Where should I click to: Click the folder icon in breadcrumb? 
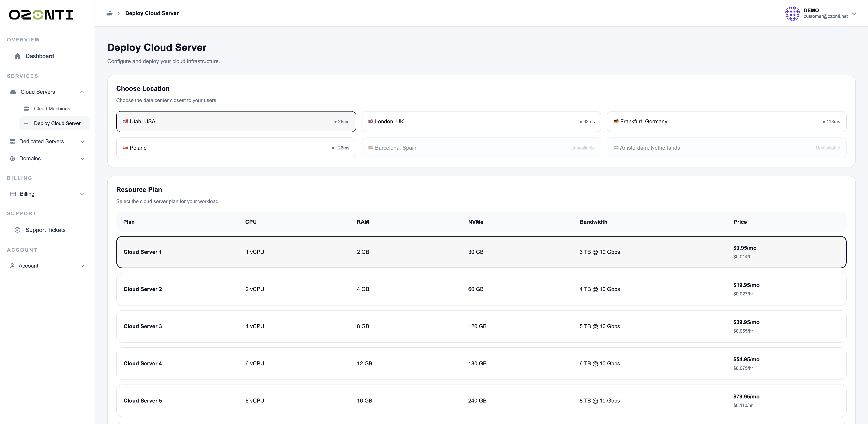point(109,13)
